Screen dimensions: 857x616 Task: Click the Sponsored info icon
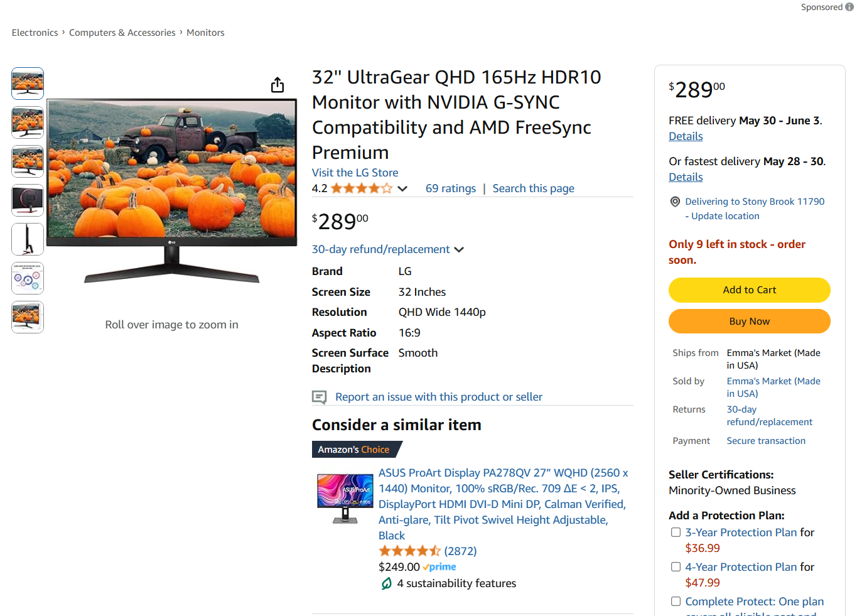(849, 7)
